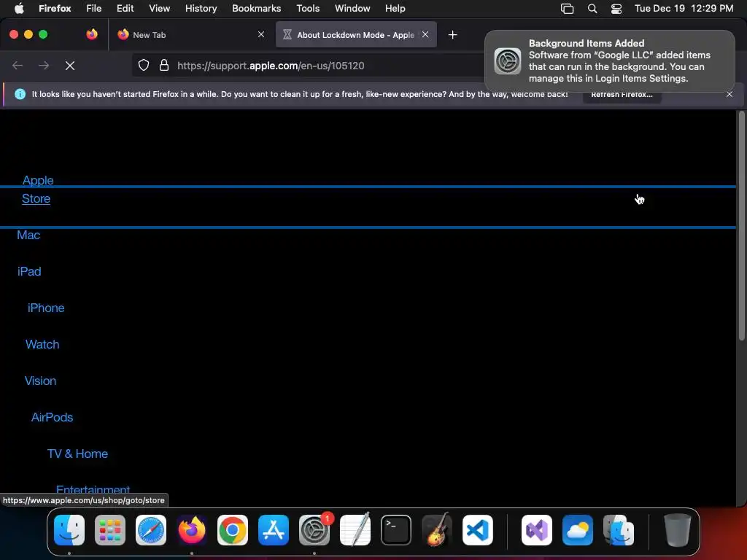Go back to previous page
The height and width of the screenshot is (560, 747).
[18, 66]
